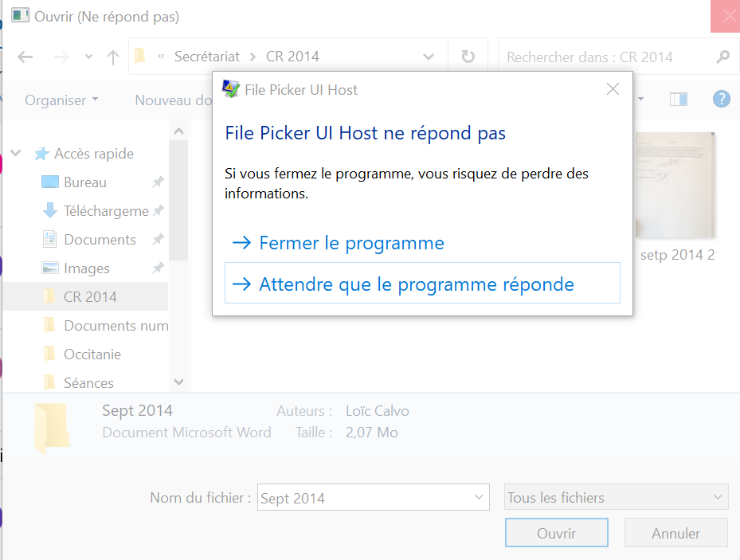This screenshot has width=740, height=560.
Task: Open Images in the navigation pane
Action: (87, 268)
